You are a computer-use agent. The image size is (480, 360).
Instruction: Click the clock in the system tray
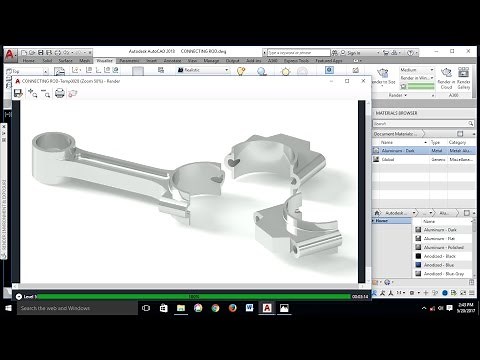466,308
